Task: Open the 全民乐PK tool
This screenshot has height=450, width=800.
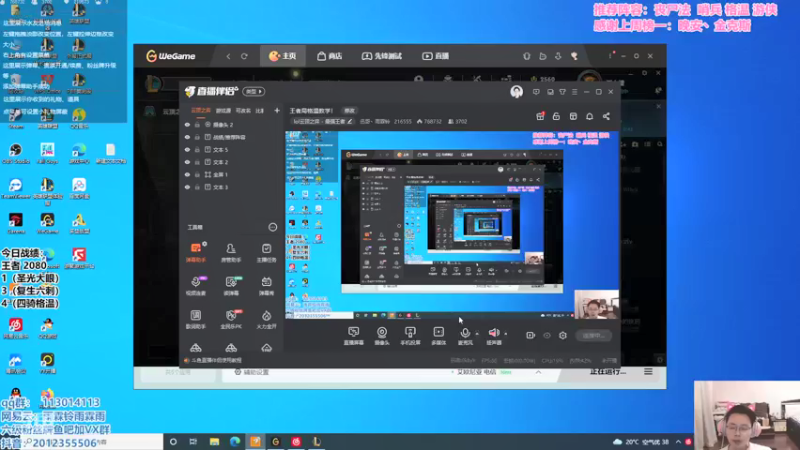Action: tap(231, 319)
